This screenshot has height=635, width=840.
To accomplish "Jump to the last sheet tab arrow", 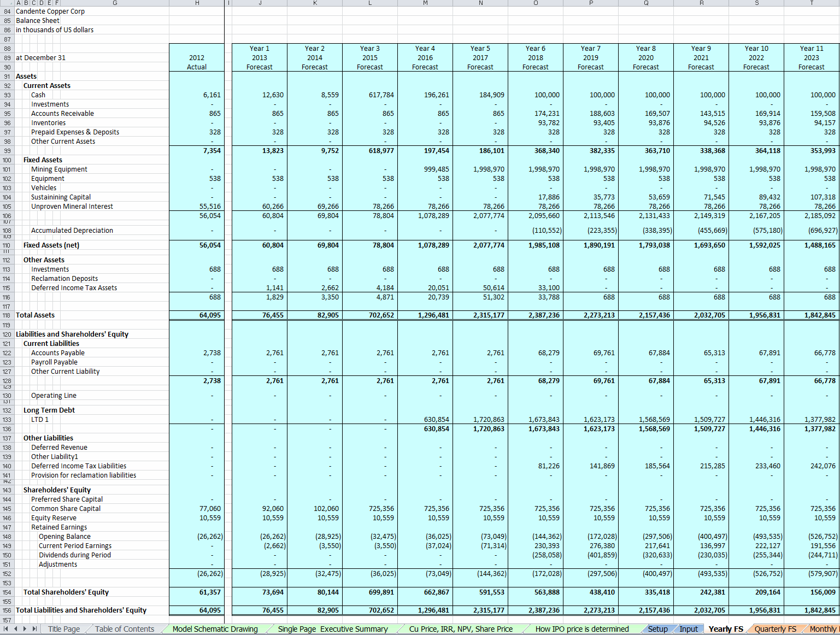I will tap(34, 629).
